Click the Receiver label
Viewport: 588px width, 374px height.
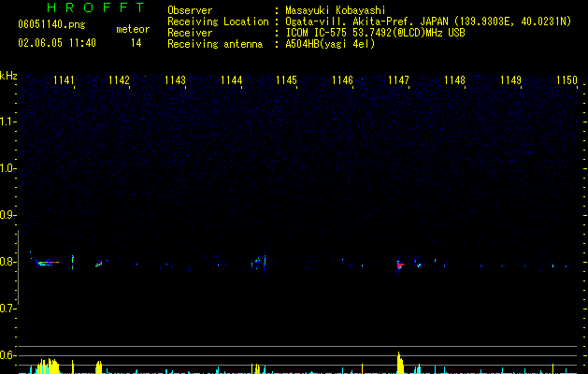[190, 33]
